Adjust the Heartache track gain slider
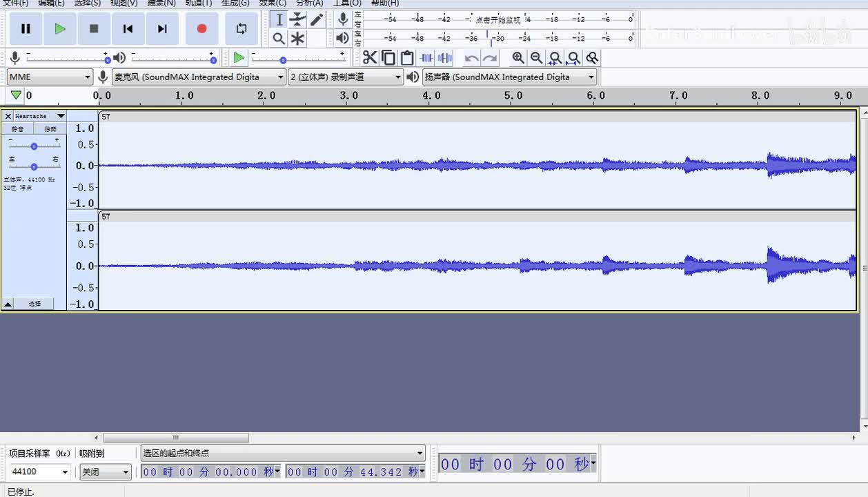The width and height of the screenshot is (868, 497). [x=34, y=146]
